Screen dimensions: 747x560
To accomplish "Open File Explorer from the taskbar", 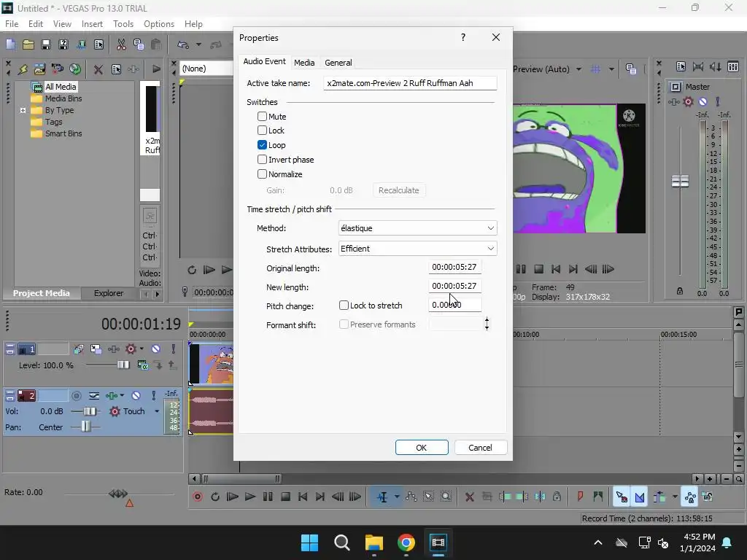I will click(x=374, y=542).
